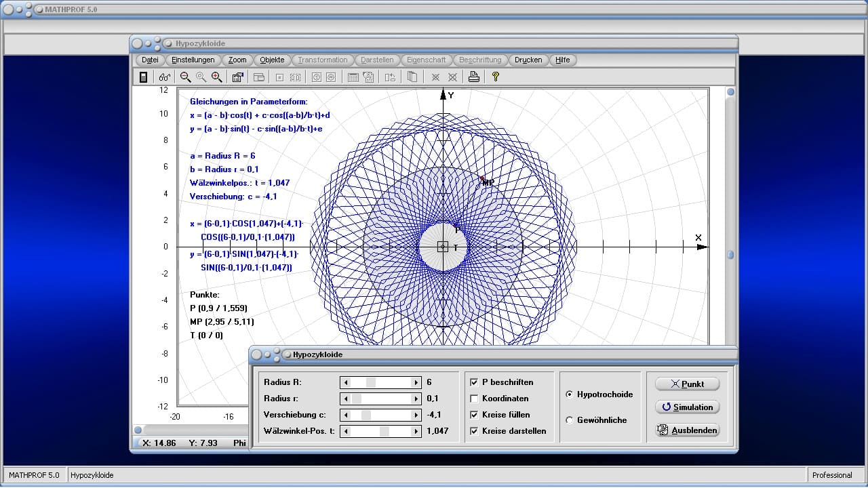Click the 'P (0,9 / 1,559)' point text

point(218,308)
